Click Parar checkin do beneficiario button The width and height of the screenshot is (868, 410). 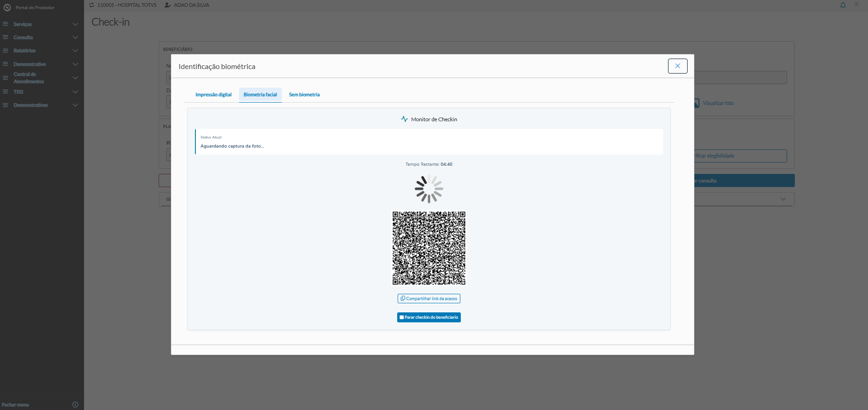[x=429, y=317]
